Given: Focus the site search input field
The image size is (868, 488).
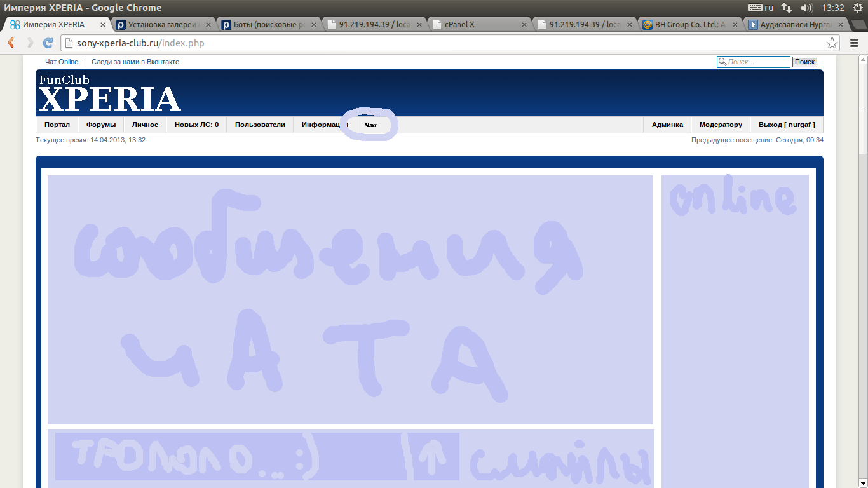Looking at the screenshot, I should click(757, 62).
